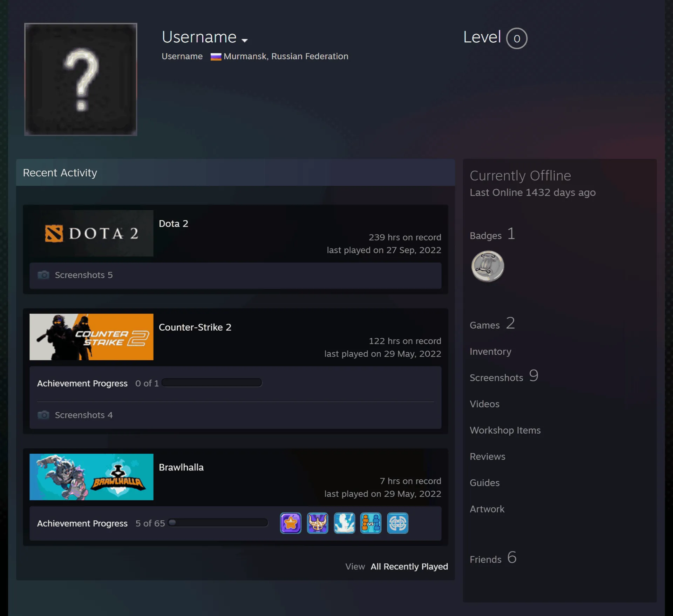Viewport: 673px width, 616px height.
Task: Open the Games 2 link
Action: 492,324
